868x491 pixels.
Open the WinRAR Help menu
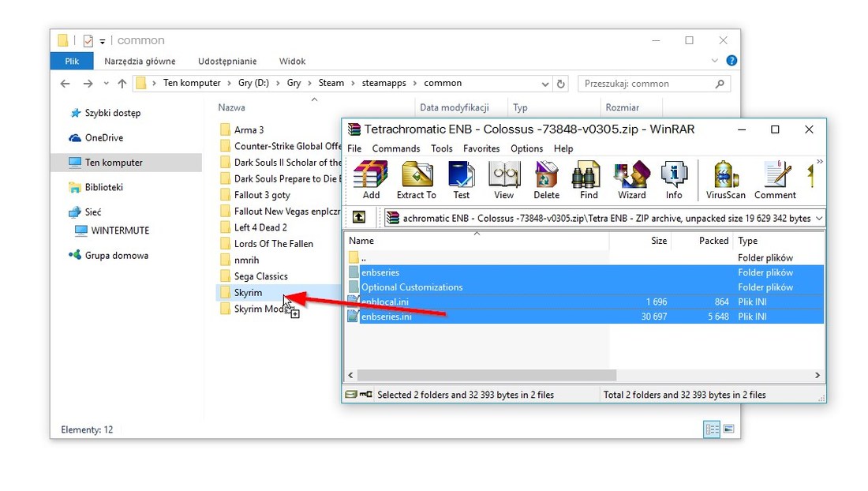pos(563,148)
